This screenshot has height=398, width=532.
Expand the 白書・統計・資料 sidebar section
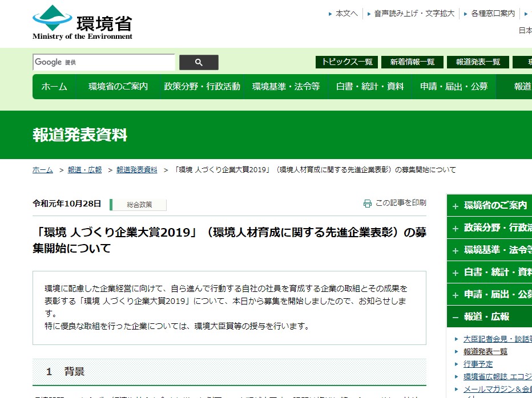click(455, 273)
